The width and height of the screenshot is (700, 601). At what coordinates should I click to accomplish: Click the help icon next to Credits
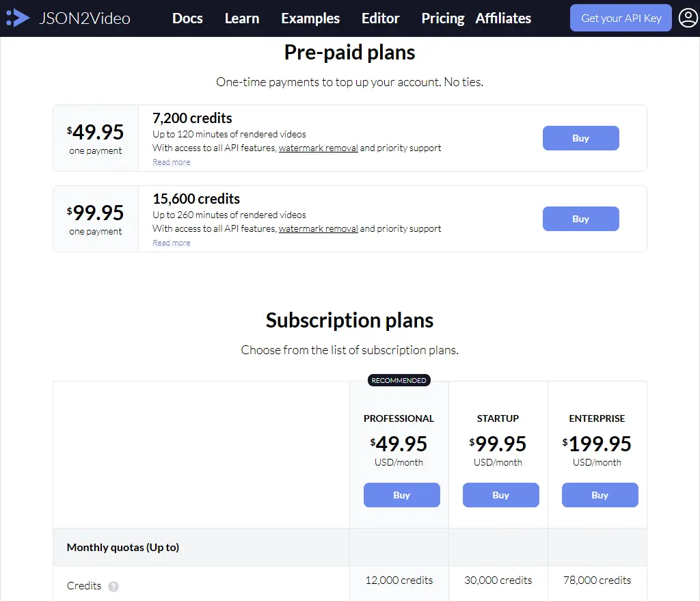(113, 586)
